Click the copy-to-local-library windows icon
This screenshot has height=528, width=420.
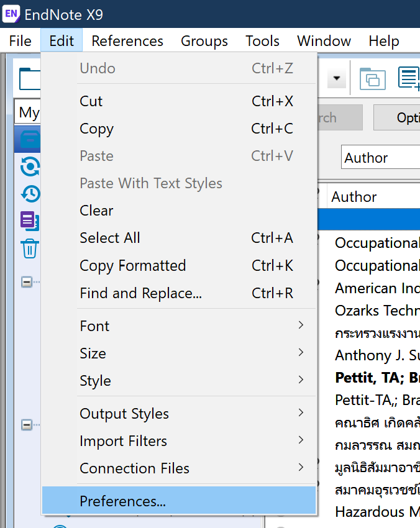point(373,79)
